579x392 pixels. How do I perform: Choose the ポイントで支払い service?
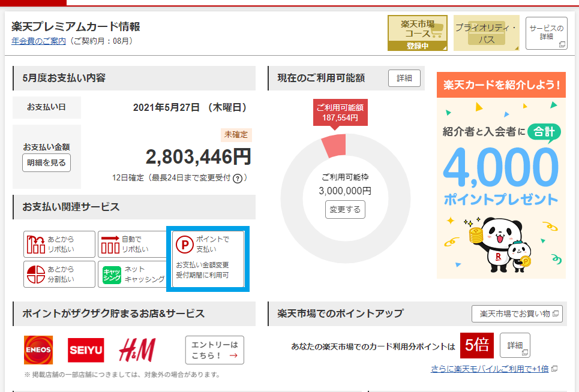pyautogui.click(x=208, y=259)
